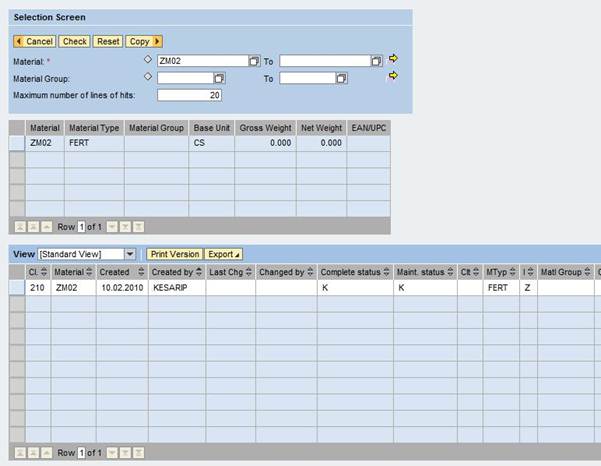Open selection options diamond for Material
The image size is (601, 466).
coord(148,59)
